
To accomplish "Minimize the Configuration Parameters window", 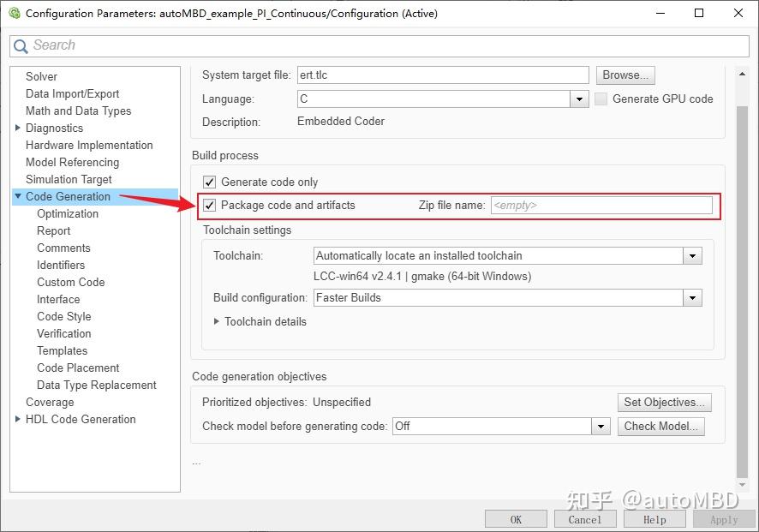I will coord(660,13).
